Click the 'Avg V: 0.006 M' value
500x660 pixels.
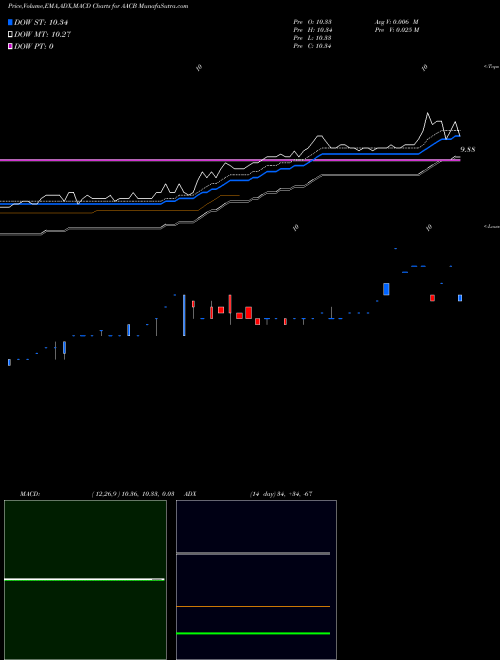click(x=396, y=22)
